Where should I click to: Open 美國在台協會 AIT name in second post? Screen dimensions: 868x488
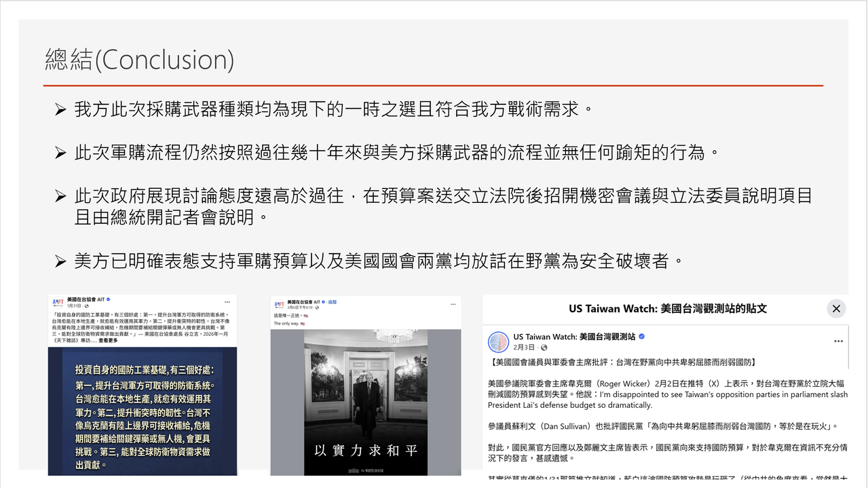coord(304,301)
